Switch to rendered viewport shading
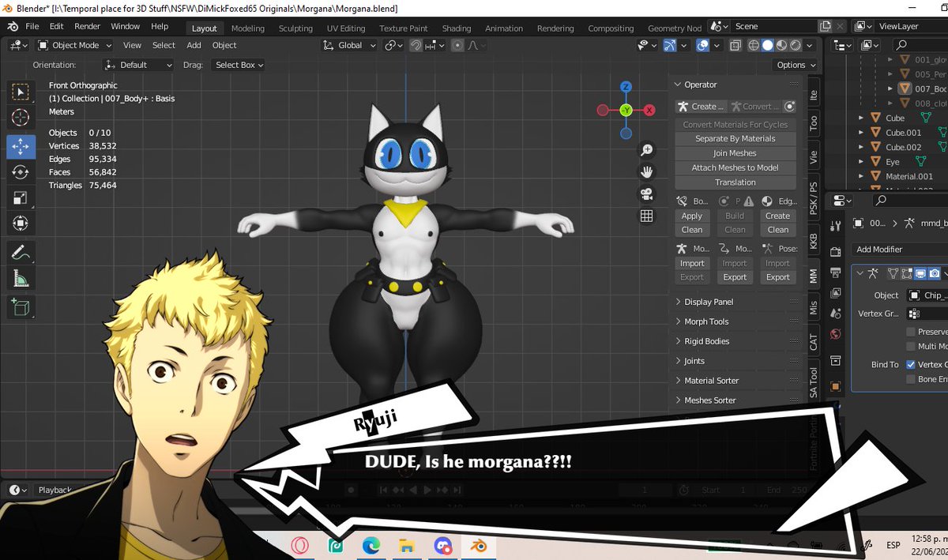 click(796, 46)
